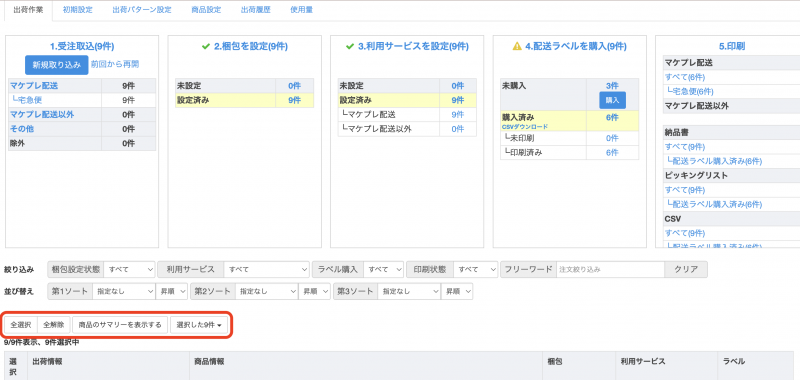Viewport: 800px width, 380px height.
Task: Click the 全選択 button
Action: pos(21,324)
